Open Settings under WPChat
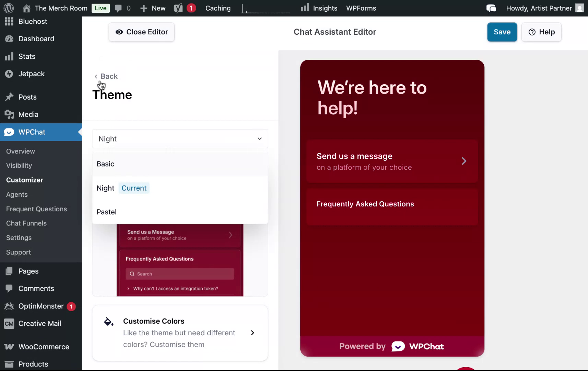Screen dimensions: 588x371 coord(19,238)
